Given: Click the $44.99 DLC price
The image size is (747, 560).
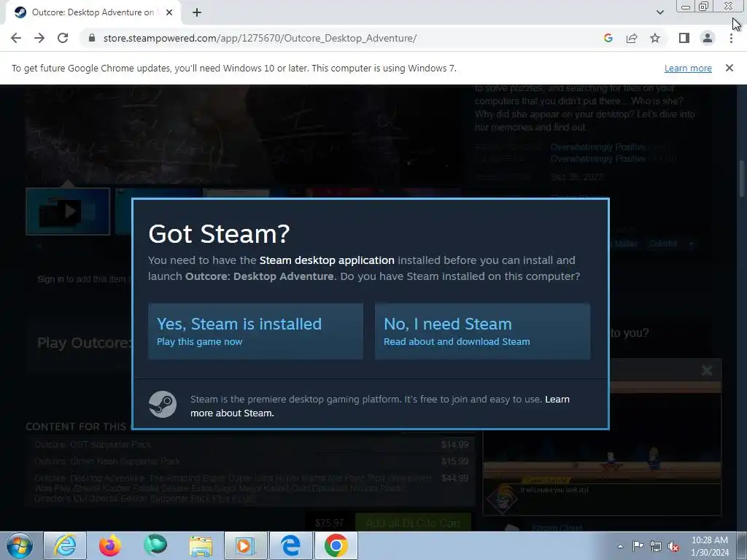Looking at the screenshot, I should (454, 478).
